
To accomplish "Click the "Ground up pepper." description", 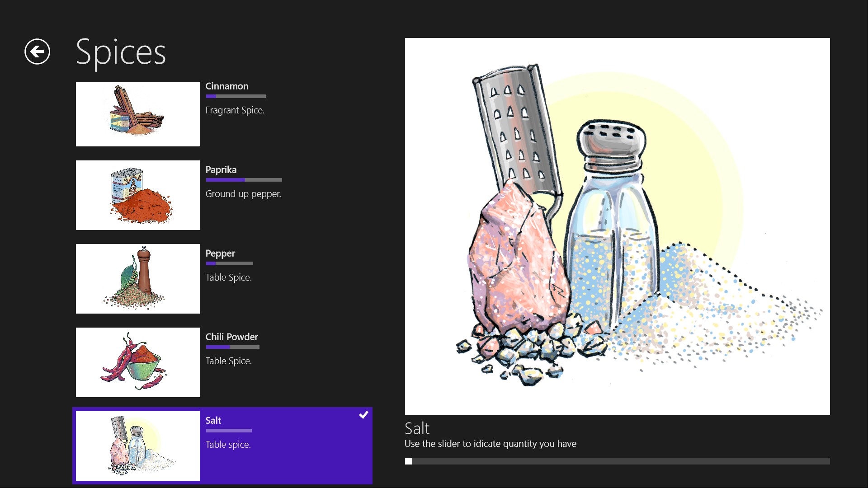I will 243,194.
